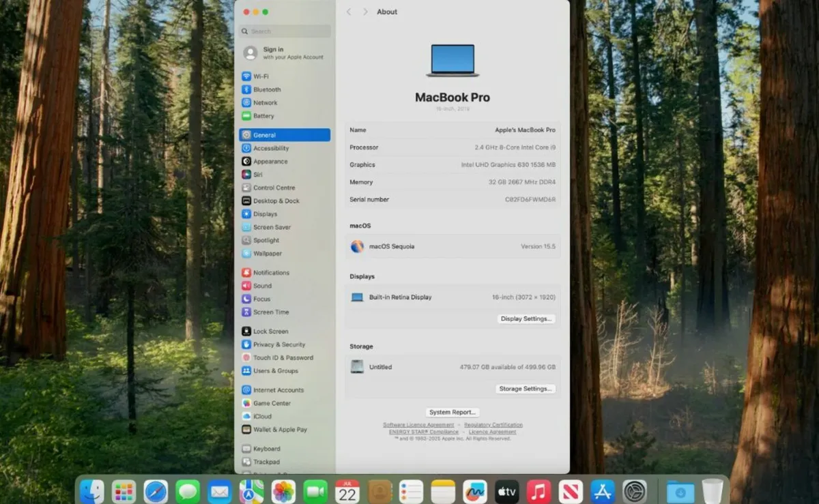Image resolution: width=819 pixels, height=504 pixels.
Task: Open the Wi-Fi settings icon in sidebar
Action: click(x=246, y=76)
